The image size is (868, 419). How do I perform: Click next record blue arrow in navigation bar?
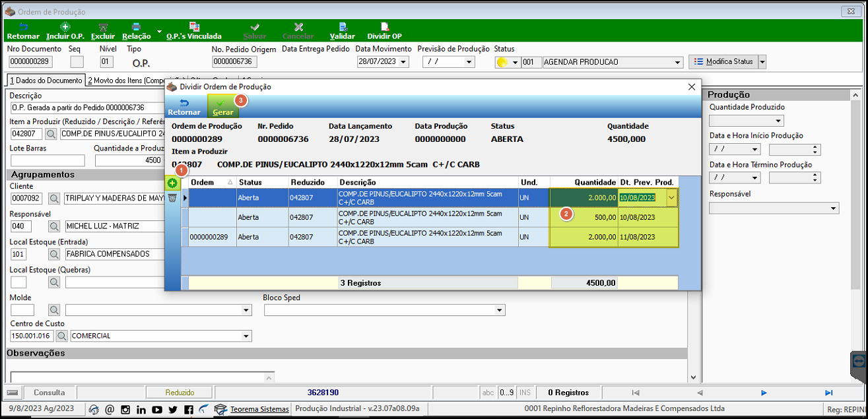click(764, 393)
